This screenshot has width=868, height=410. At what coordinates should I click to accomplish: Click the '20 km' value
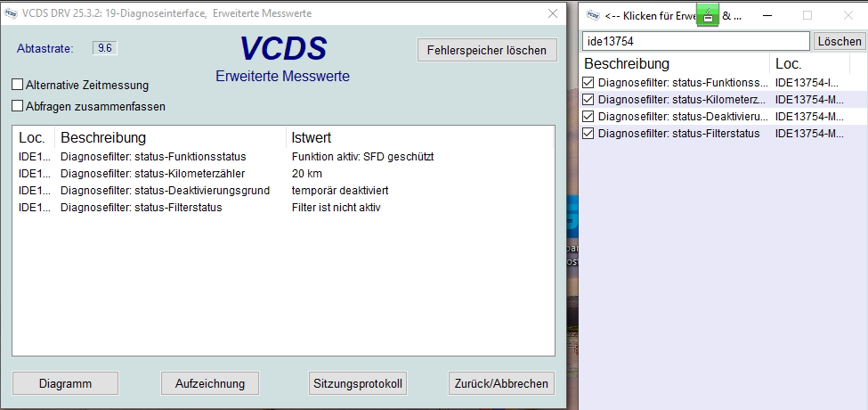coord(306,174)
